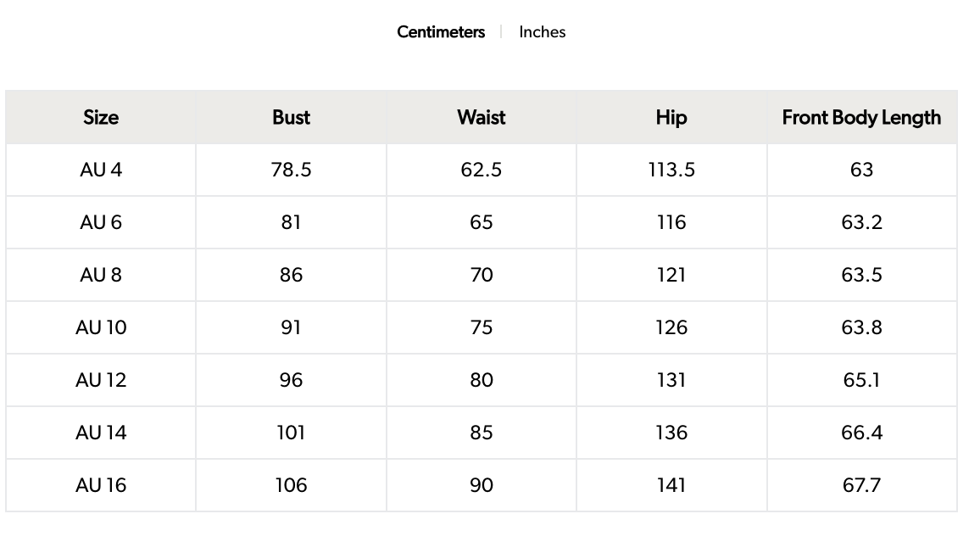
Task: Click the 106 bust value for AU 16
Action: coord(291,485)
